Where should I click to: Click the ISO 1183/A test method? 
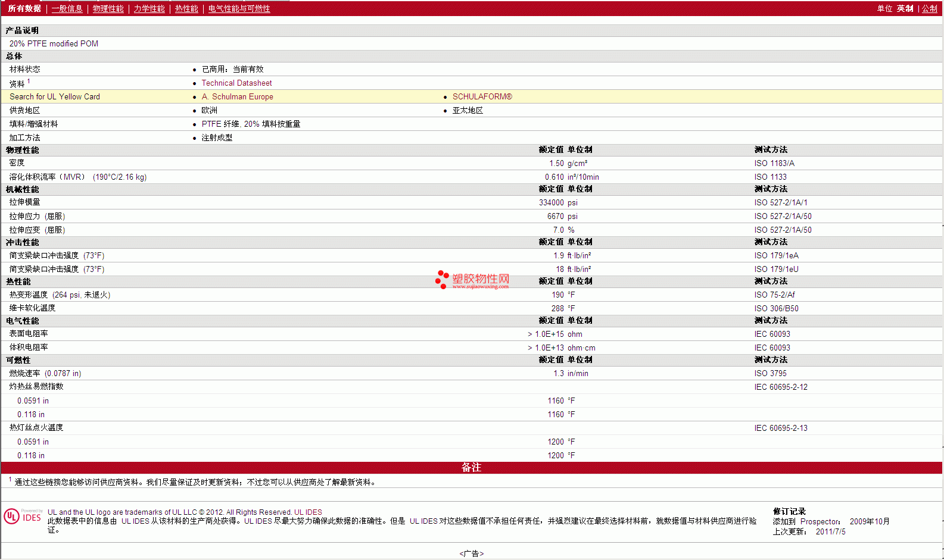click(774, 164)
